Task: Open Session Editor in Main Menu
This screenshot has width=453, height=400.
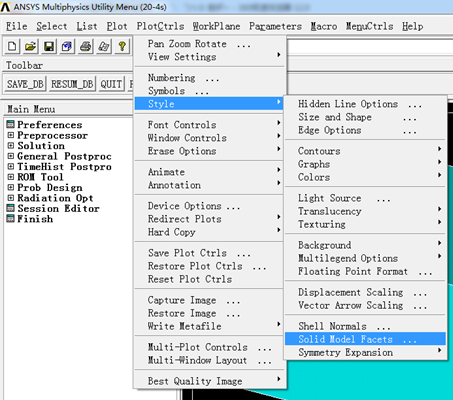Action: coord(58,208)
